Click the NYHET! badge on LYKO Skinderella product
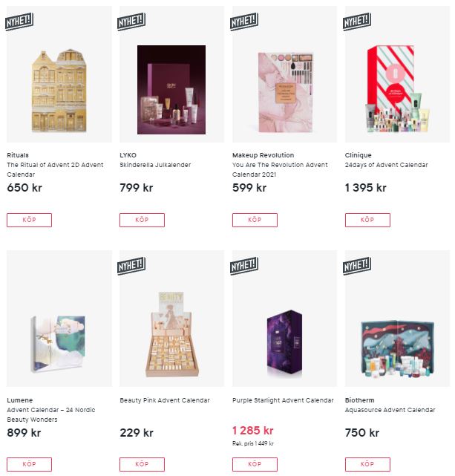 click(x=131, y=22)
